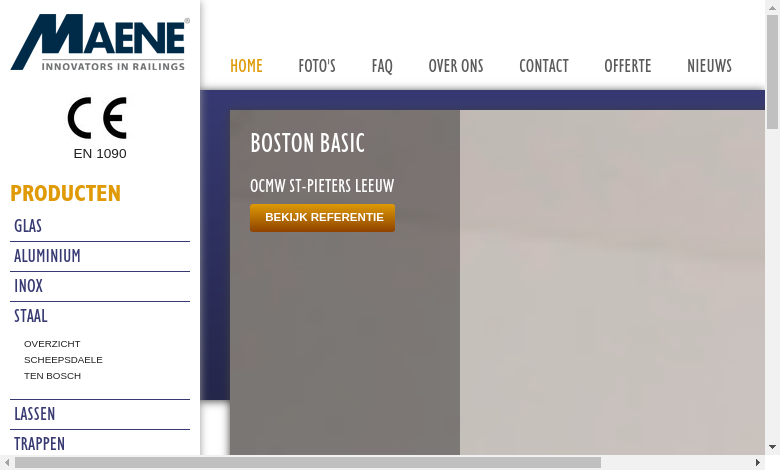Click the CE EN 1090 certification mark
This screenshot has height=470, width=780.
[x=98, y=127]
